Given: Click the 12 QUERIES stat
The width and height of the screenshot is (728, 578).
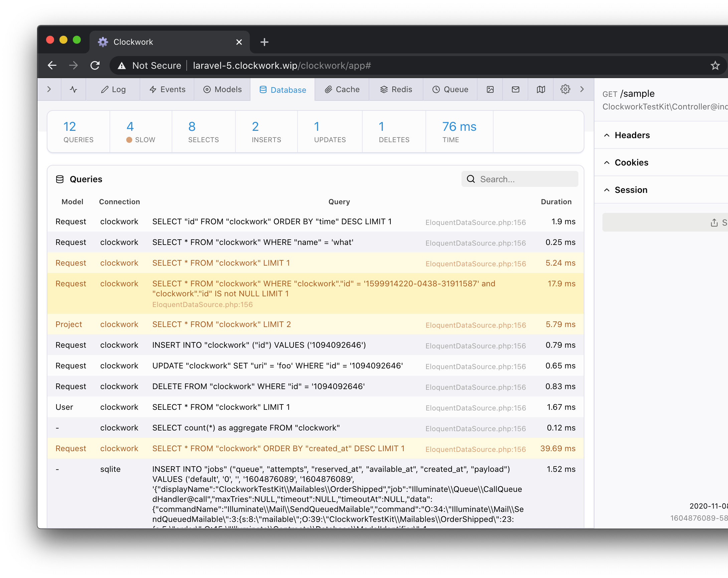Looking at the screenshot, I should [x=78, y=131].
